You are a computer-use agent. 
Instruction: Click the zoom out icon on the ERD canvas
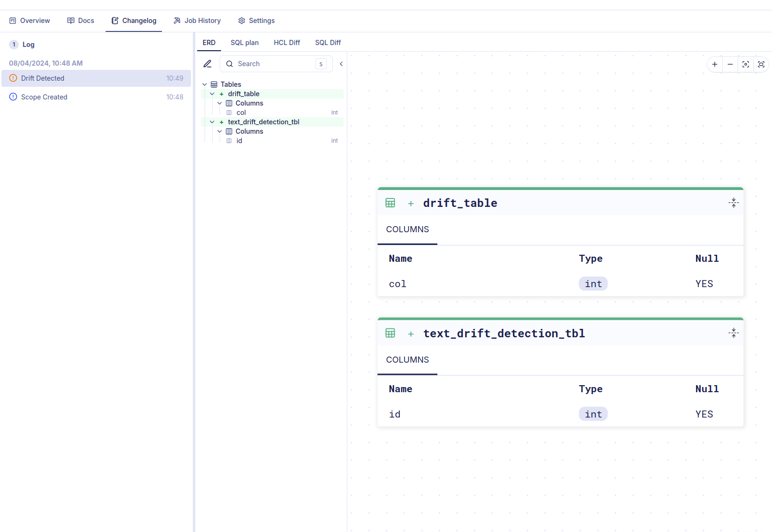[730, 64]
